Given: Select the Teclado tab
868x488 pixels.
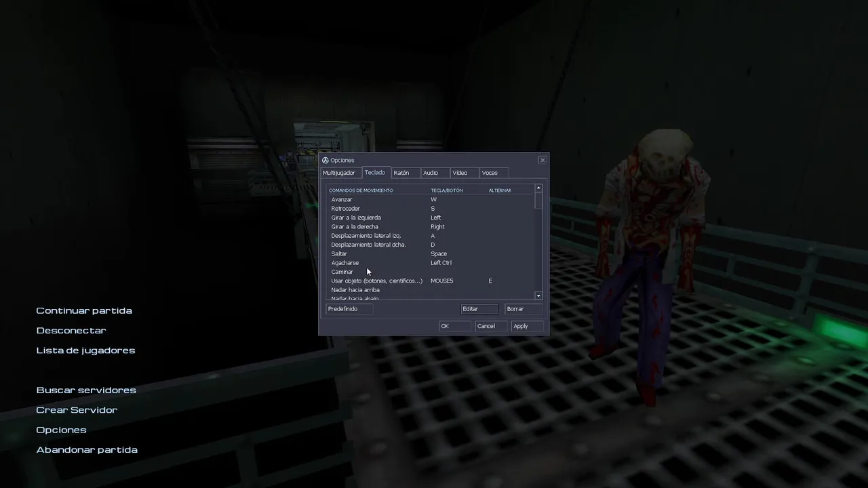Looking at the screenshot, I should (375, 172).
